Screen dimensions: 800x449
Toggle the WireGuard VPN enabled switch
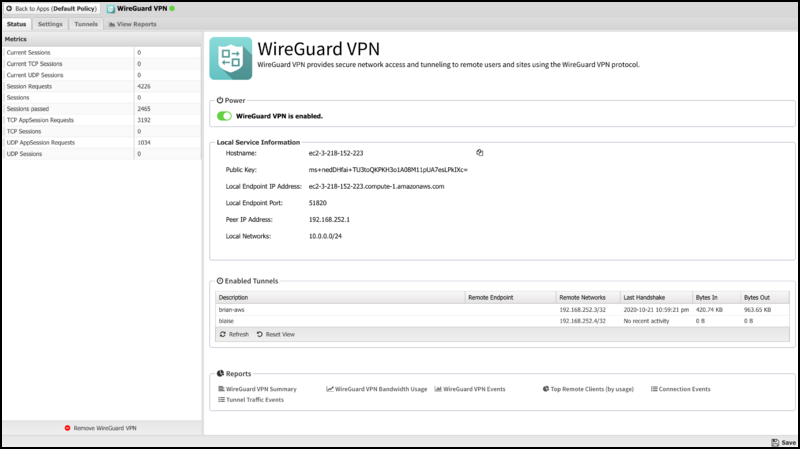[224, 116]
